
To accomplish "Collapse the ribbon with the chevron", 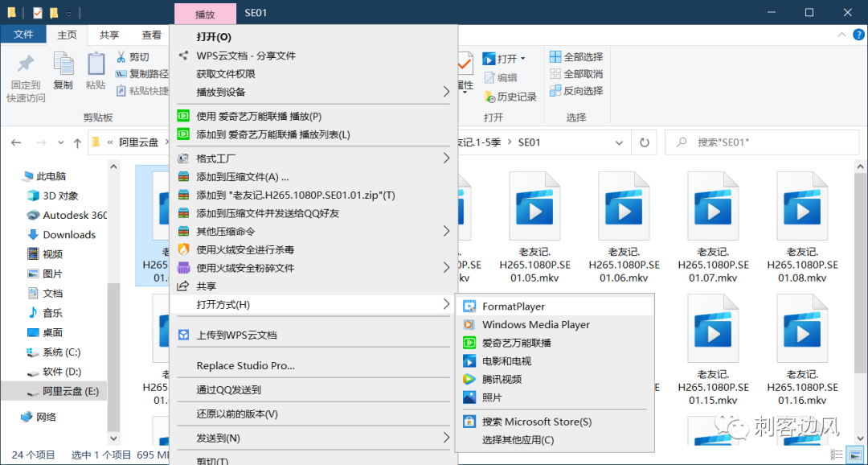I will point(842,35).
